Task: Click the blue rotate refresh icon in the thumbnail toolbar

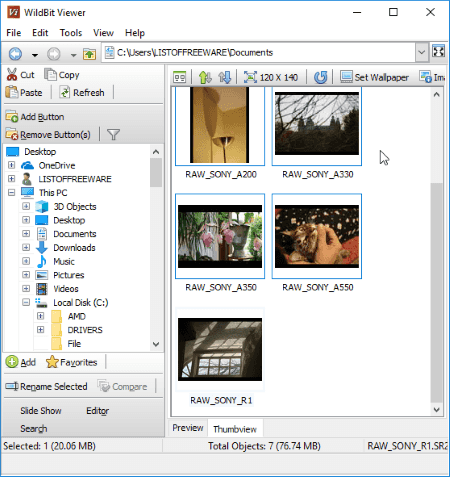Action: click(x=321, y=77)
